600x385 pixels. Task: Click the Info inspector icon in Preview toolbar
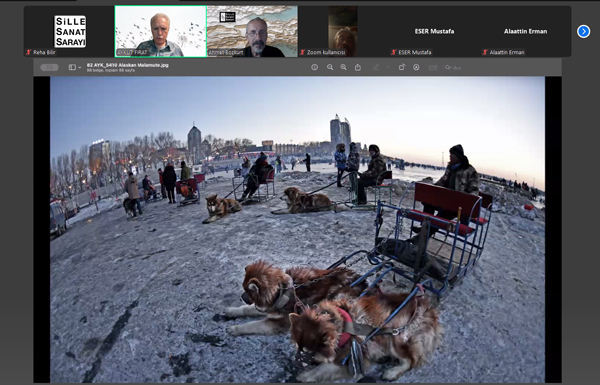click(x=315, y=67)
